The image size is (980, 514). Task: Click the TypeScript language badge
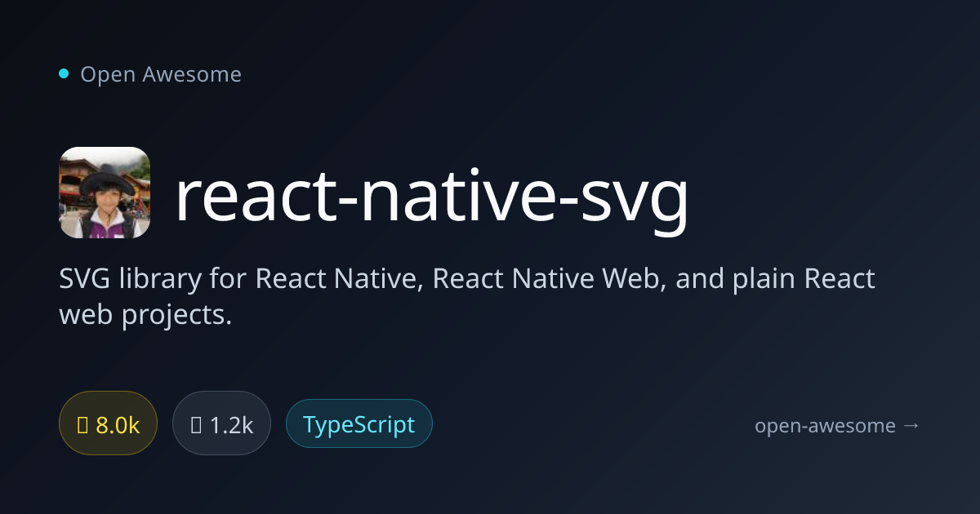click(359, 424)
